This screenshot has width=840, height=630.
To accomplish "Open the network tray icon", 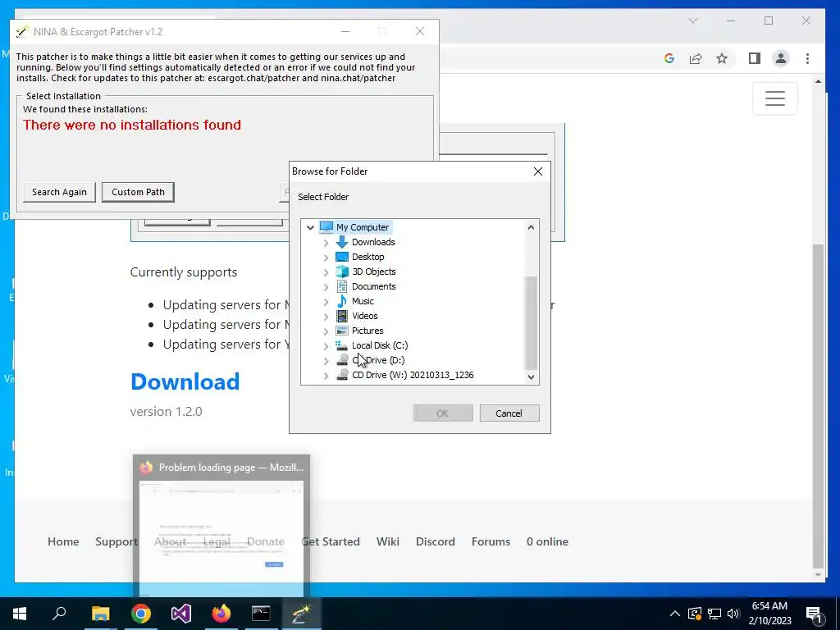I will (714, 614).
